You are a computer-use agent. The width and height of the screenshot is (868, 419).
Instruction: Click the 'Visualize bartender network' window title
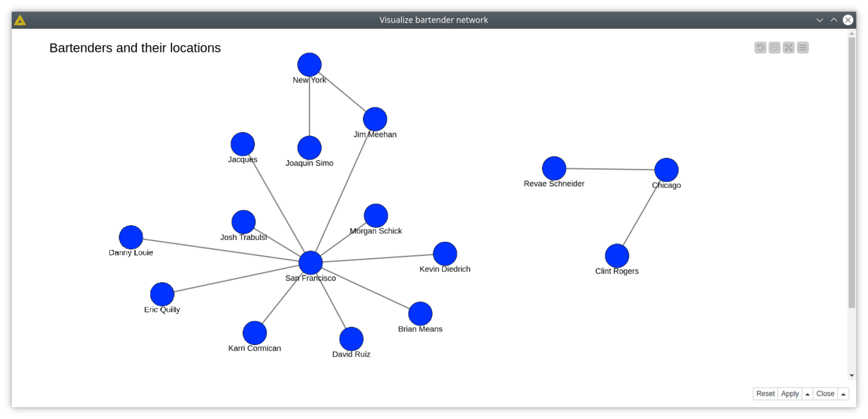433,20
